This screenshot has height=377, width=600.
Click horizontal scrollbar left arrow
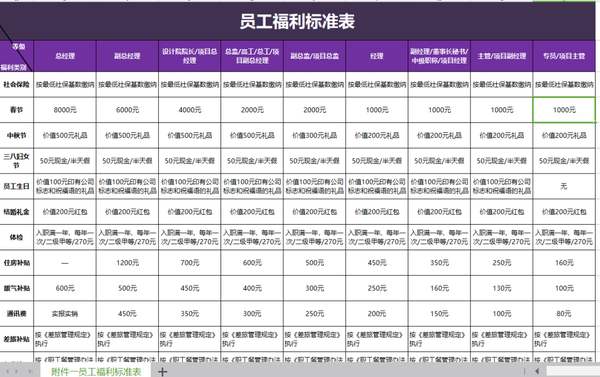click(x=537, y=371)
